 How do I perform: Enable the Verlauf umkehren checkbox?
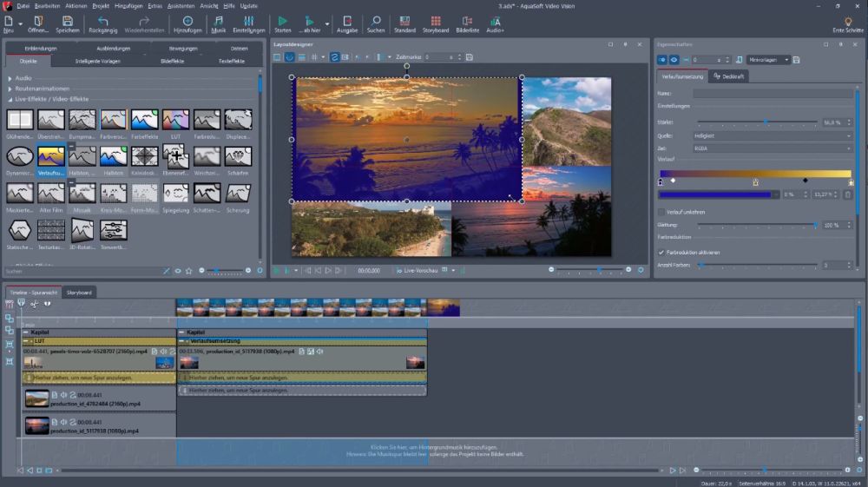tap(661, 212)
